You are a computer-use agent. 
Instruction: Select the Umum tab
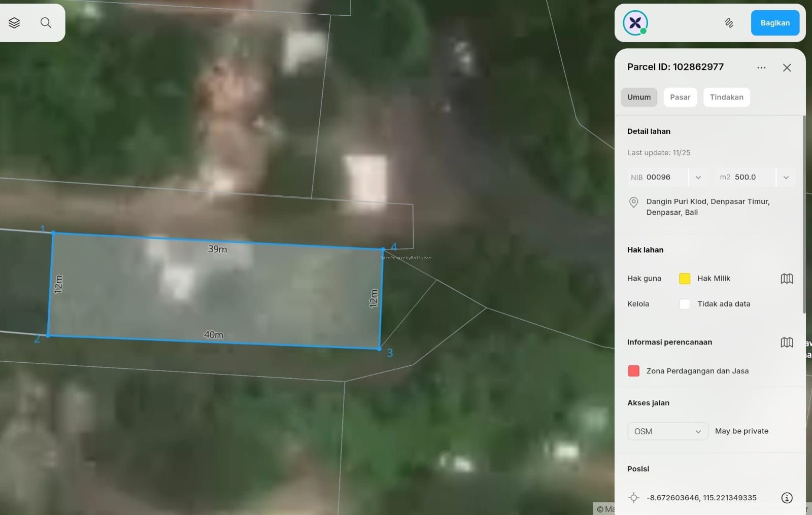[638, 97]
